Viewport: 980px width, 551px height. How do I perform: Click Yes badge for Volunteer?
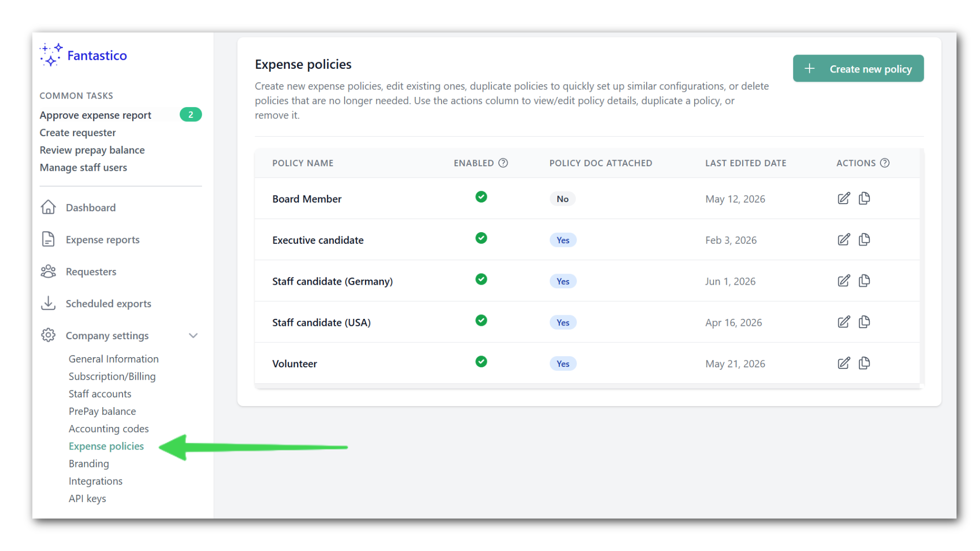[x=563, y=364]
